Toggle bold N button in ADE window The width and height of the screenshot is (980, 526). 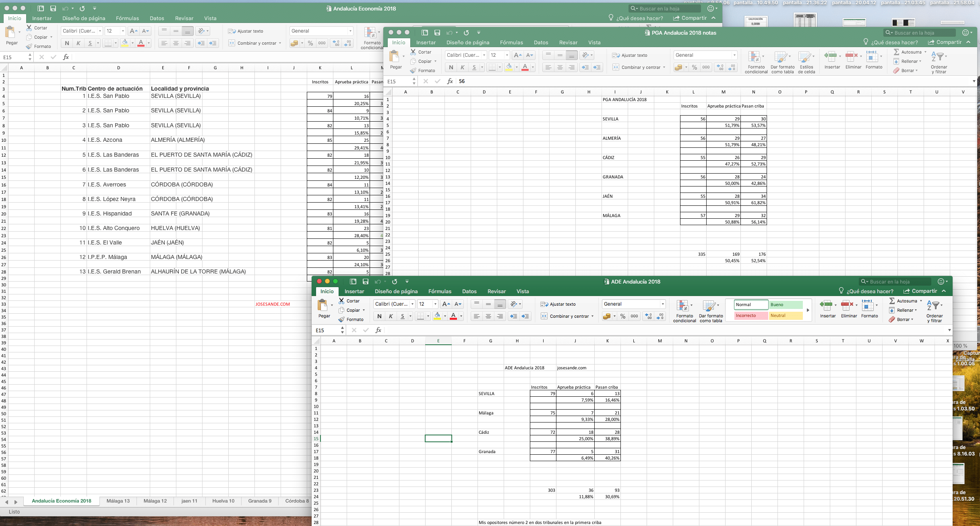pyautogui.click(x=379, y=316)
